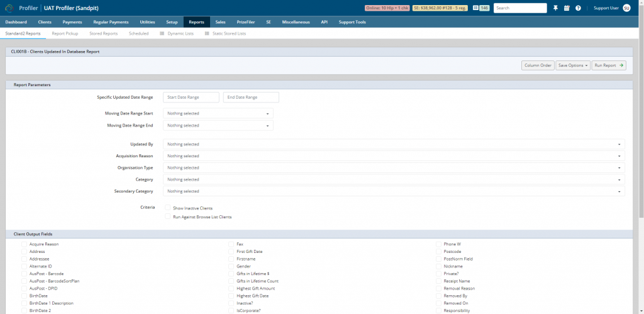Viewport: 644px width, 314px height.
Task: Tick the First Gift Date checkbox
Action: coord(231,252)
